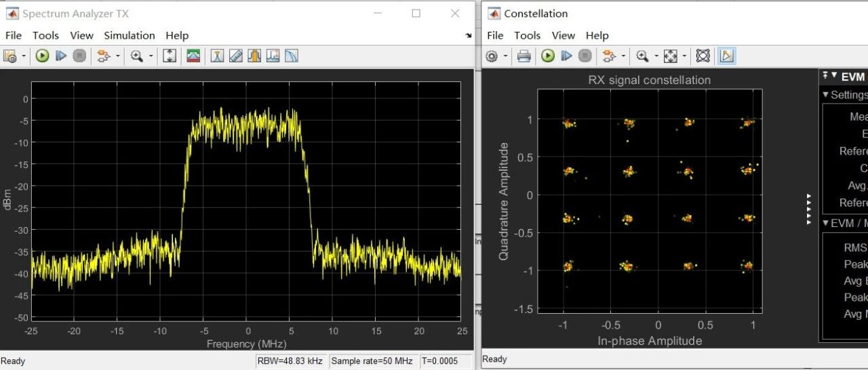Run simulation in Spectrum Analyzer toolbar

(43, 56)
